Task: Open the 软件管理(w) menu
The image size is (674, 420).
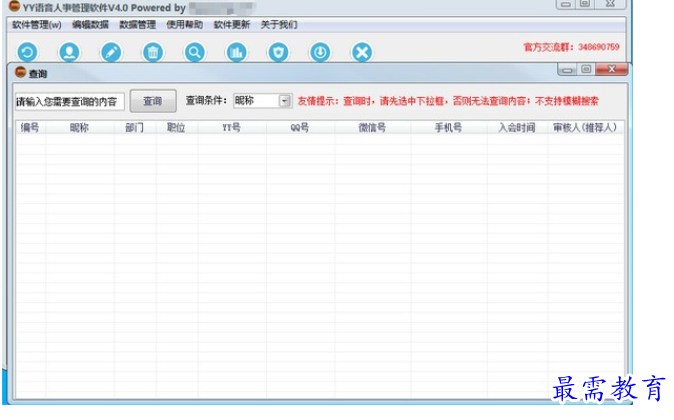Action: pyautogui.click(x=37, y=25)
